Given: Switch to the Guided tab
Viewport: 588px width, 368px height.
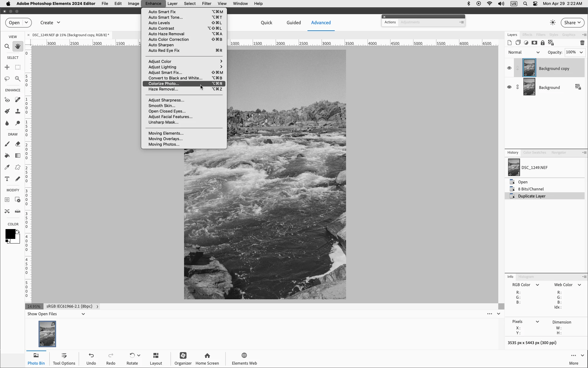Looking at the screenshot, I should (x=293, y=23).
